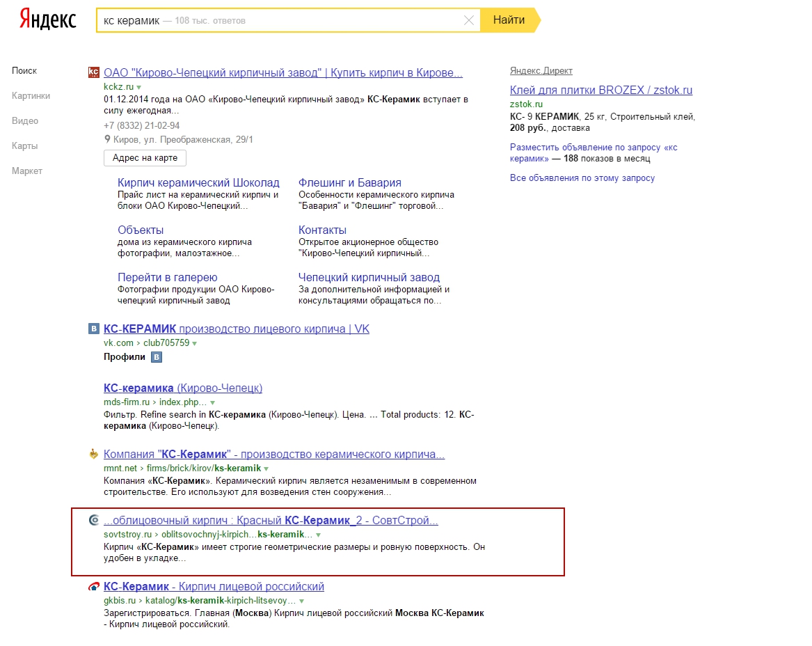The width and height of the screenshot is (812, 646).
Task: Click the VK icon next to Профили
Action: (x=157, y=357)
